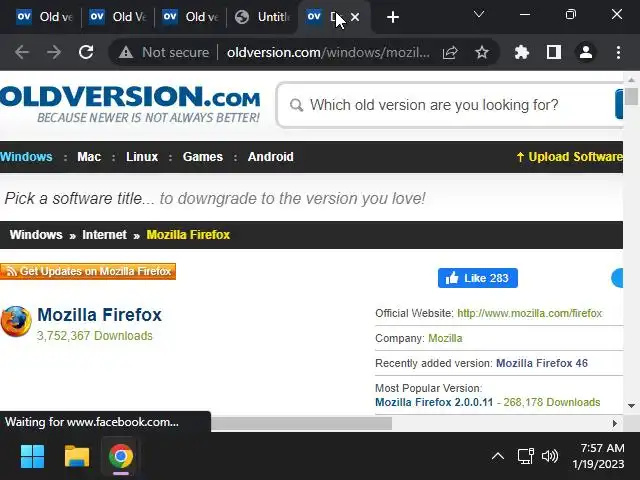Screen dimensions: 640x480
Task: Click the Mozilla company link
Action: (445, 338)
